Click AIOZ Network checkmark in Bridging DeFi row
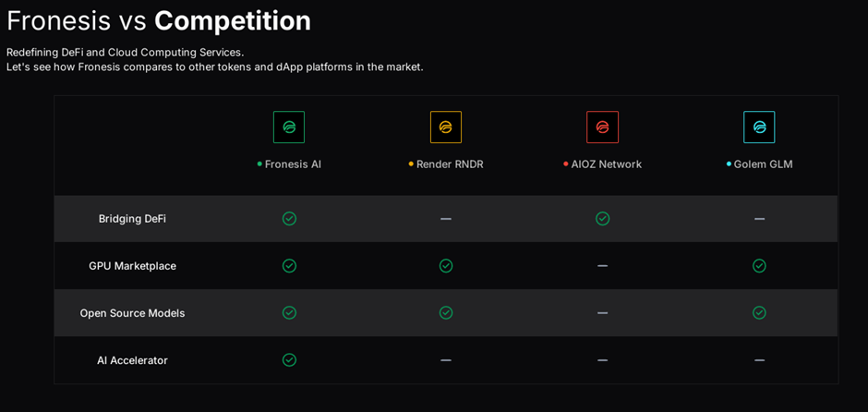The height and width of the screenshot is (412, 868). [602, 219]
